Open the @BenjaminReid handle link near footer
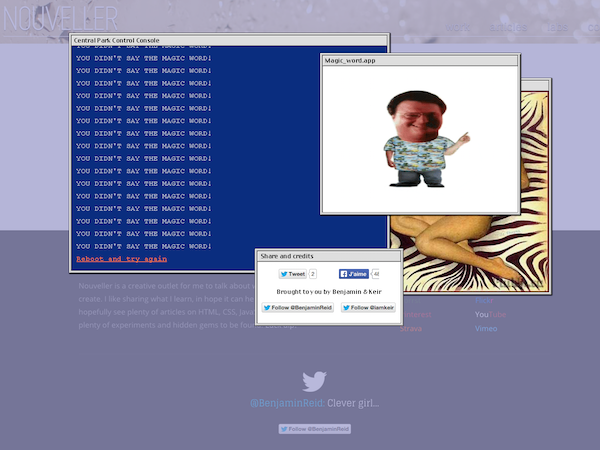The height and width of the screenshot is (450, 600). point(287,403)
